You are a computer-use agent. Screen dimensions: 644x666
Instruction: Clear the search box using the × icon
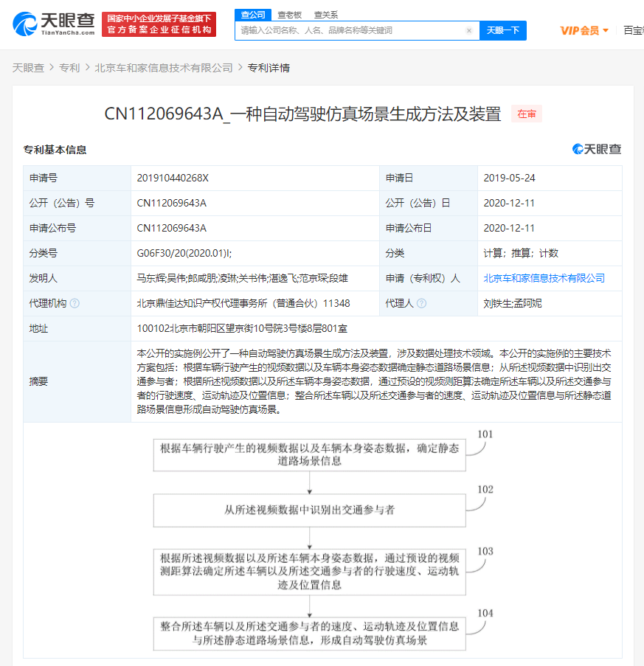point(468,30)
